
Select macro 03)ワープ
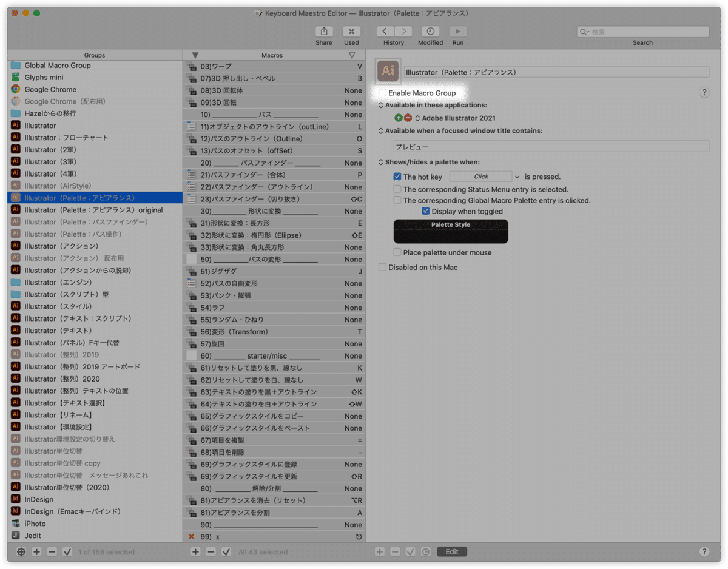pyautogui.click(x=274, y=66)
